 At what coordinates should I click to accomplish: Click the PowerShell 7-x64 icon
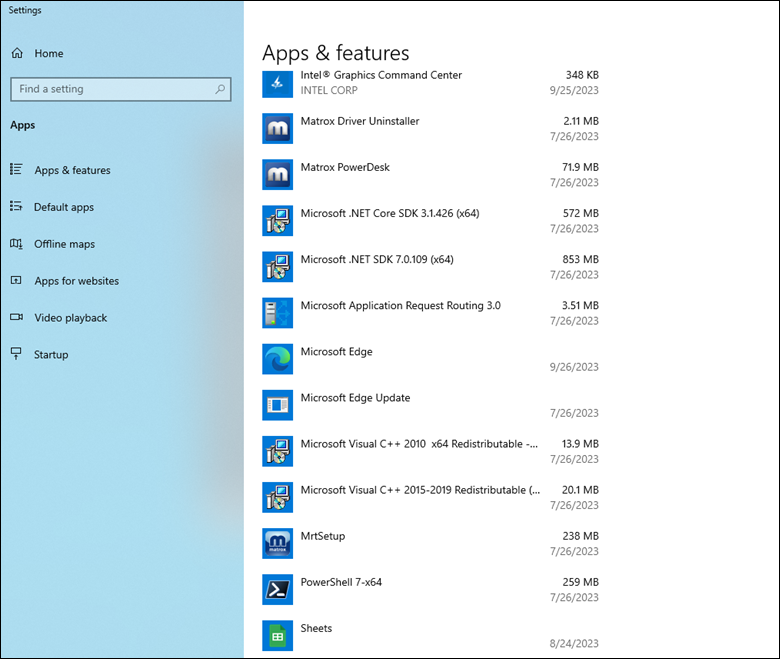coord(277,589)
